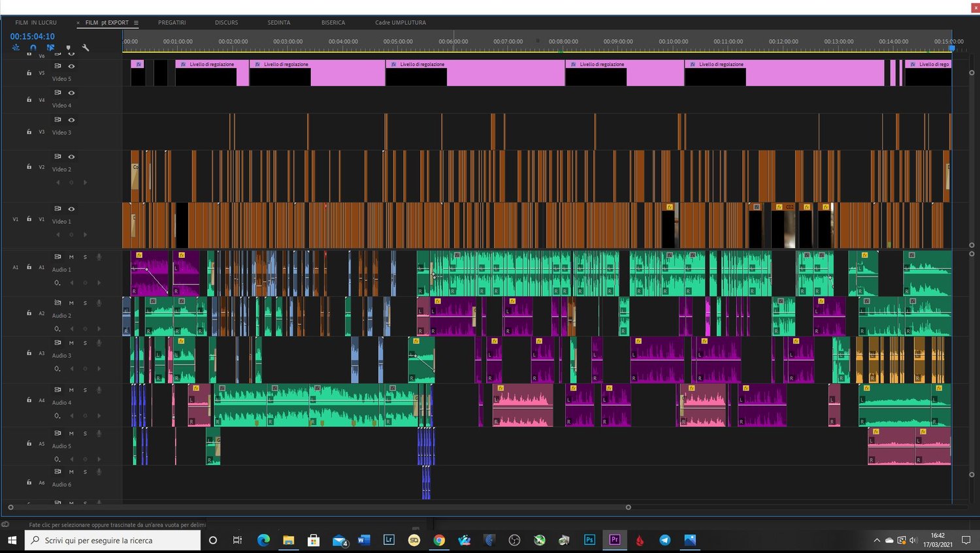This screenshot has height=553, width=980.
Task: Click the lock icon for track V5
Action: coord(29,73)
